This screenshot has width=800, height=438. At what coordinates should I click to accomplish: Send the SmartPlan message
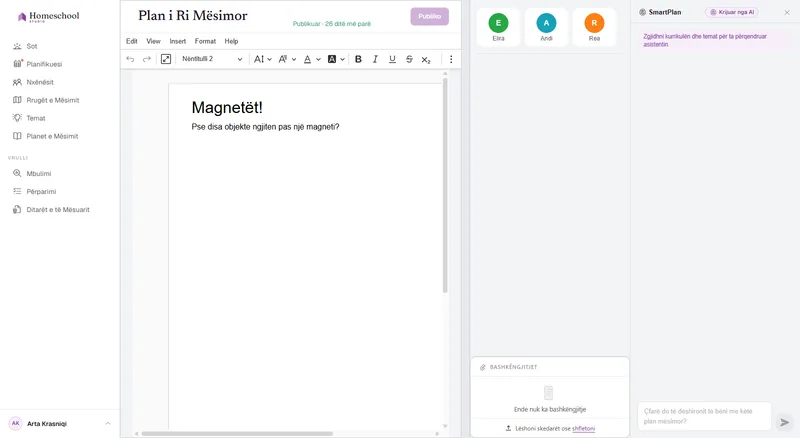coord(785,422)
